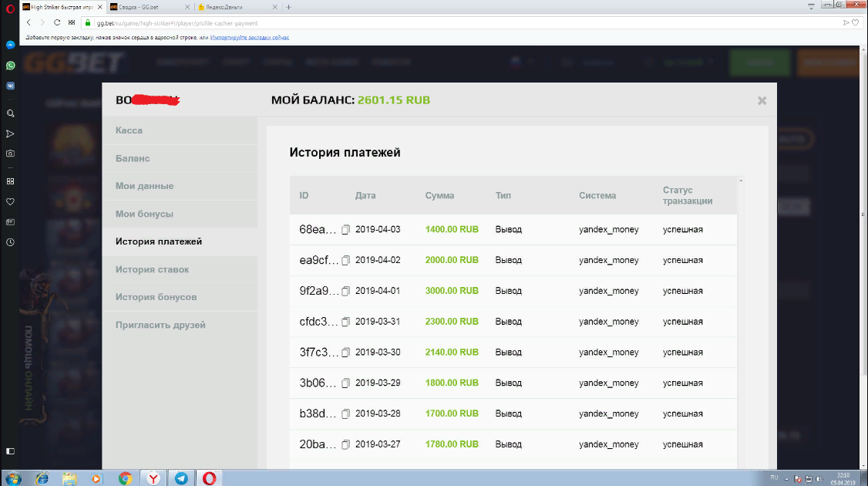This screenshot has width=868, height=486.
Task: Open WhatsApp in Opera sidebar
Action: coord(10,66)
